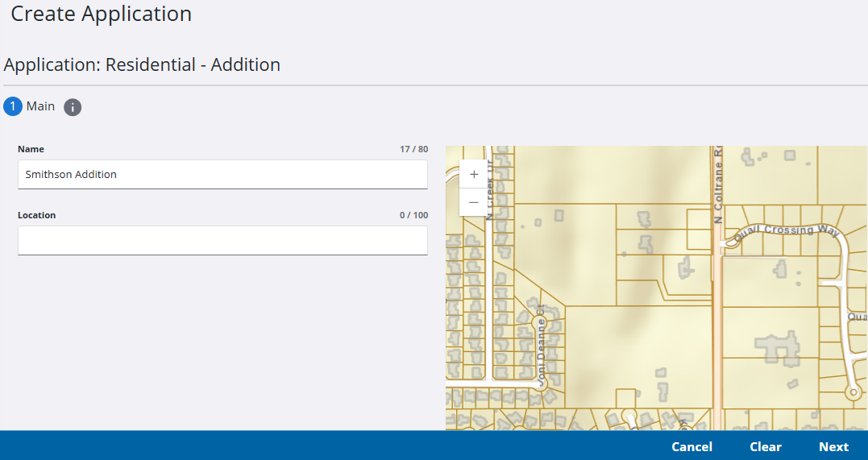The width and height of the screenshot is (868, 460).
Task: Select the step 1 circle indicator
Action: (x=13, y=106)
